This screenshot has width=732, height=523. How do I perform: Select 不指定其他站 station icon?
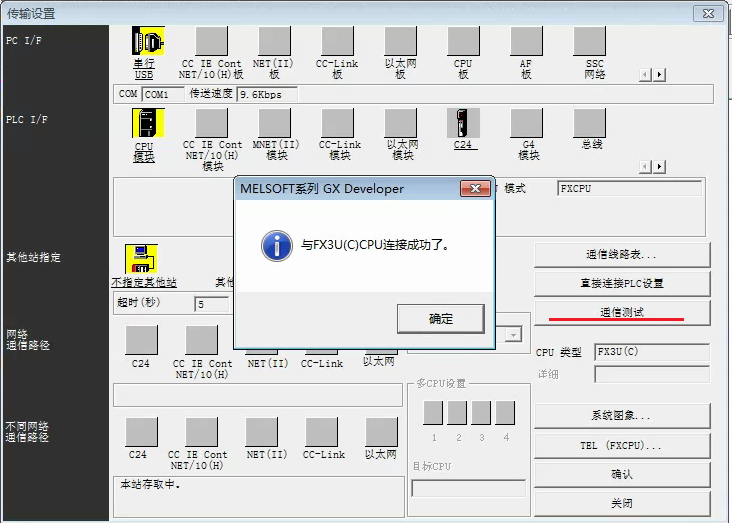(141, 258)
